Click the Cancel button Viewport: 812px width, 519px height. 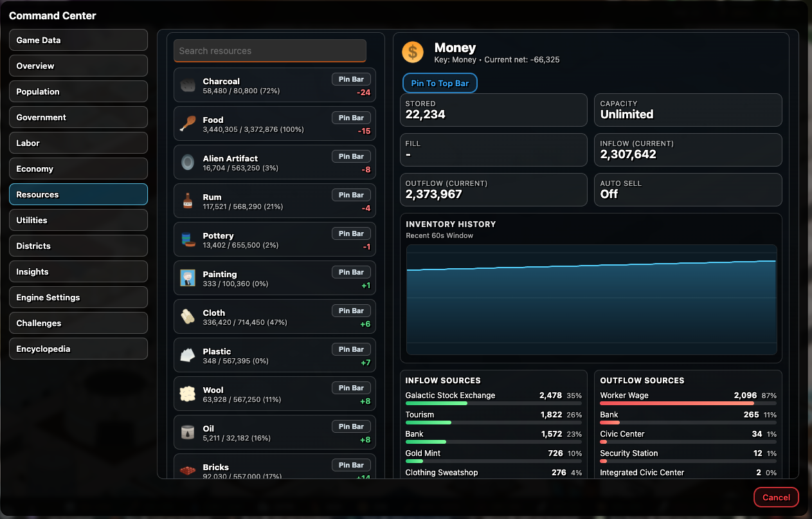pyautogui.click(x=776, y=497)
